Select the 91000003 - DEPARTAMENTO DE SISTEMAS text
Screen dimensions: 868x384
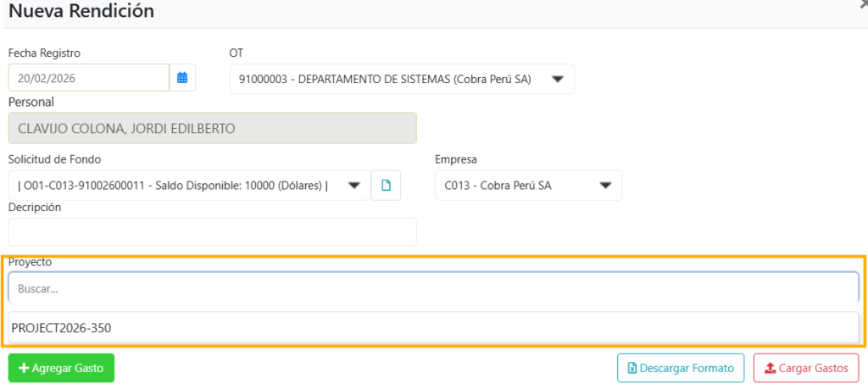coord(384,80)
